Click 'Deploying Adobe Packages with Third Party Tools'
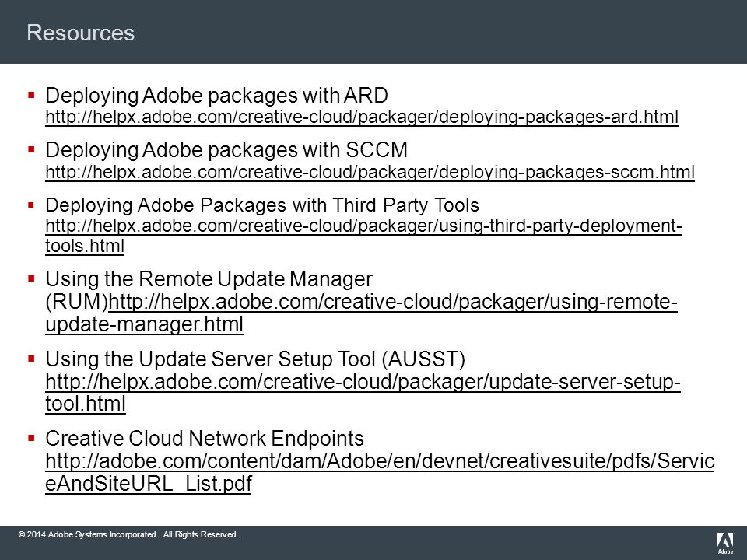This screenshot has width=747, height=560. pyautogui.click(x=262, y=205)
